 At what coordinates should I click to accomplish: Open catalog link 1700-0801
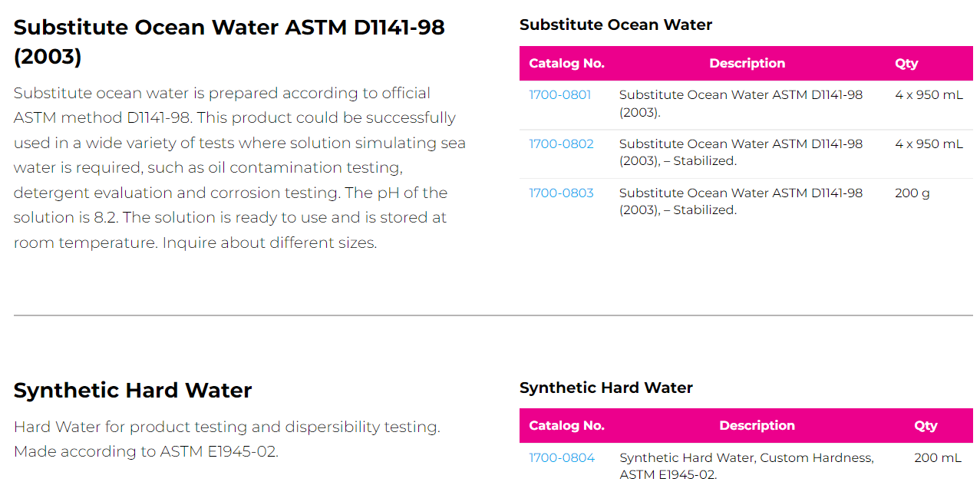point(559,95)
